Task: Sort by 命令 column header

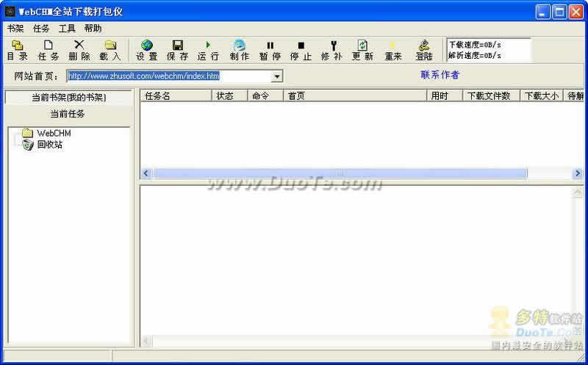Action: [265, 96]
